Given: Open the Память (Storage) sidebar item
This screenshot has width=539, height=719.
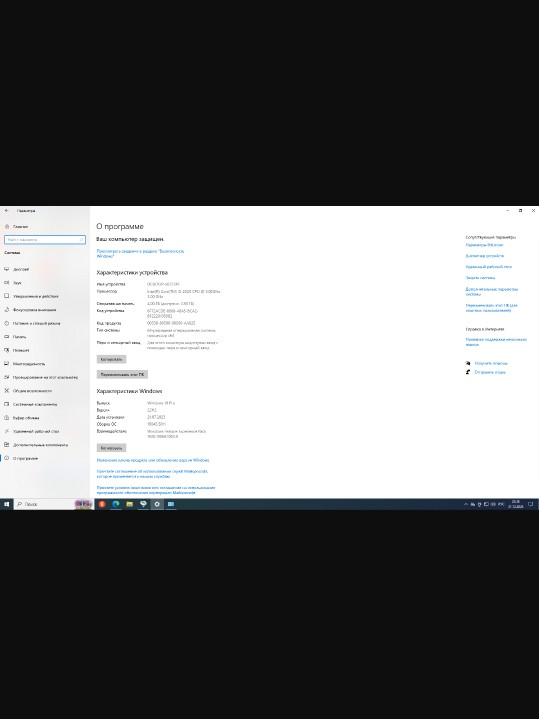Looking at the screenshot, I should coord(19,337).
